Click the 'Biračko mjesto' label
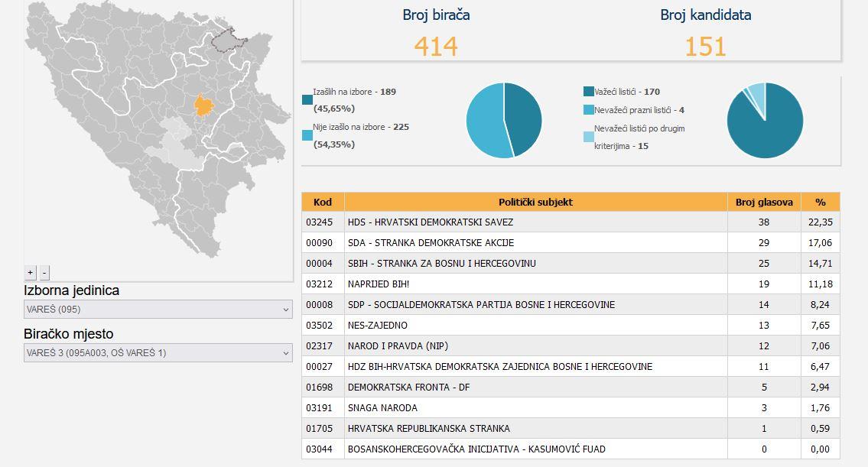The height and width of the screenshot is (467, 868). 69,334
